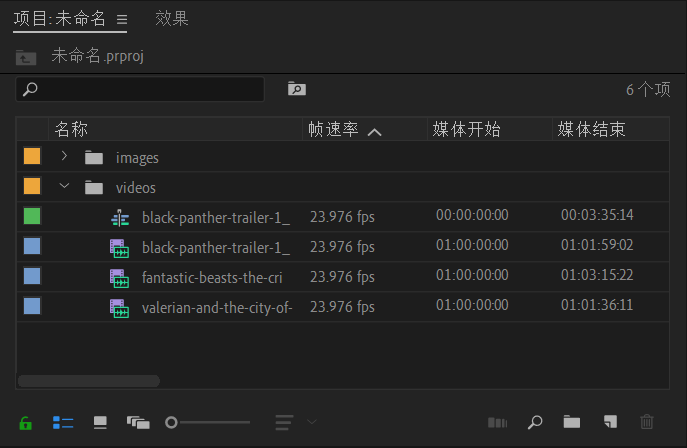
Task: Open the Find magnifier in bottom toolbar
Action: 535,423
